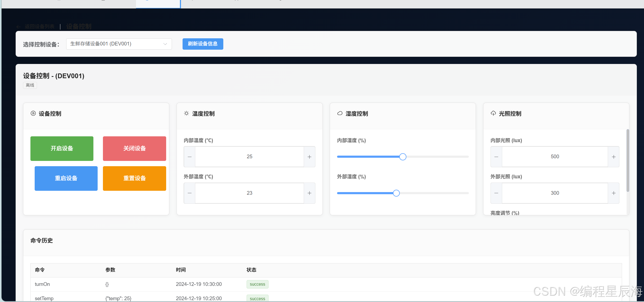The image size is (644, 302).
Task: Click the sun icon in 温度控制 header
Action: coord(187,113)
